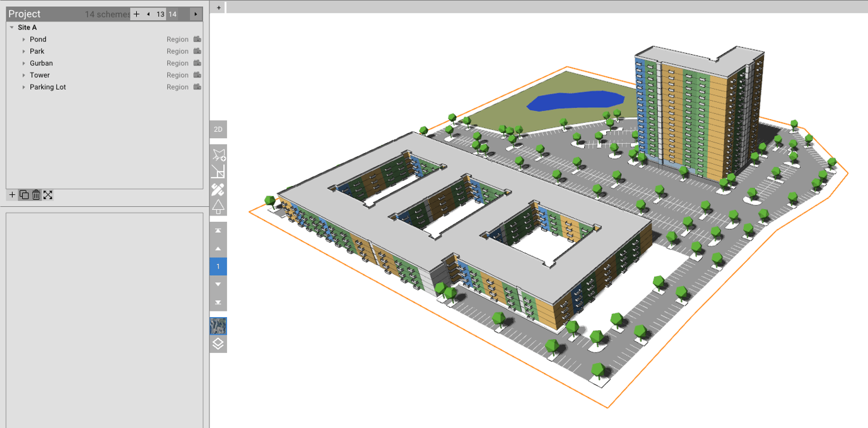Viewport: 868px width, 428px height.
Task: Select the draw region polygon tool
Action: [x=218, y=154]
